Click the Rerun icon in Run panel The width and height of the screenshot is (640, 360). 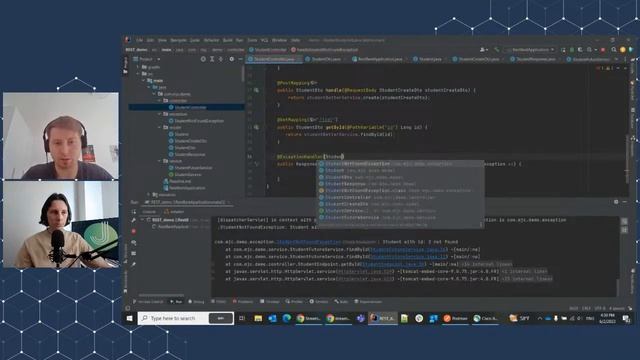[x=133, y=212]
